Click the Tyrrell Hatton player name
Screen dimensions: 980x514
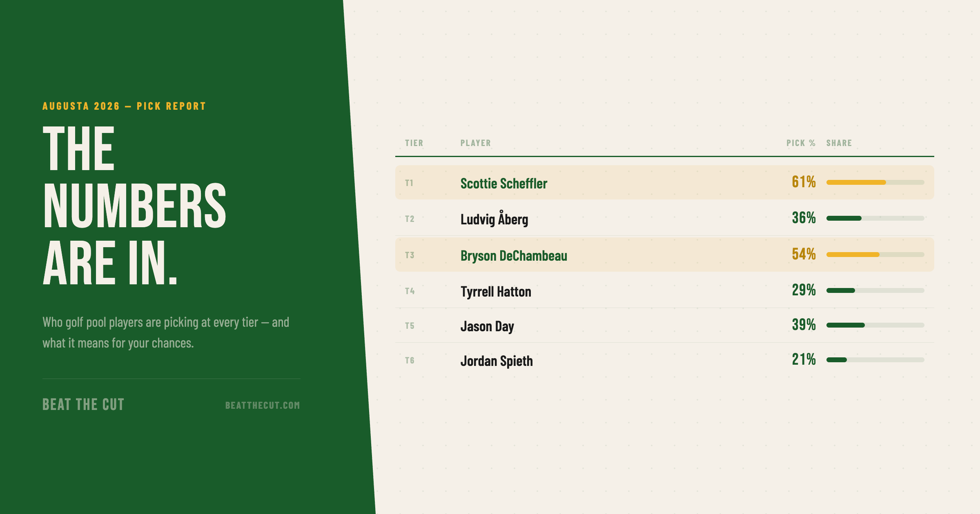pyautogui.click(x=496, y=292)
